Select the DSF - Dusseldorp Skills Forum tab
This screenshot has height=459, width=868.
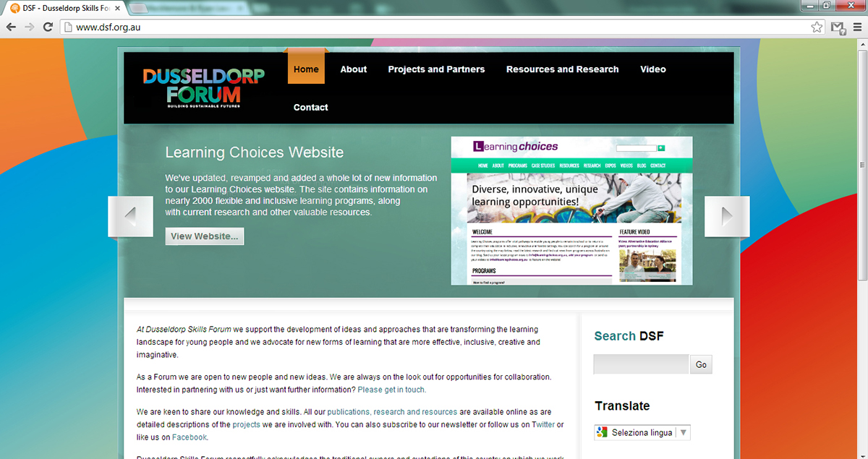coord(65,8)
